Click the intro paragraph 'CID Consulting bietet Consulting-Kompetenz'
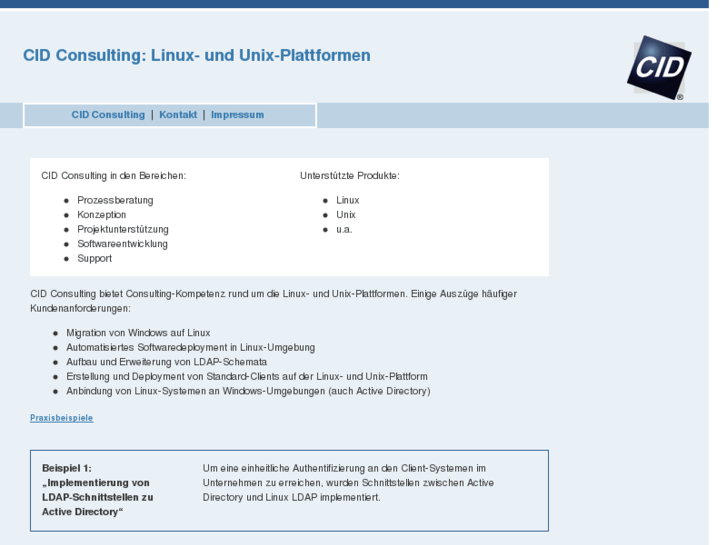 coord(274,301)
